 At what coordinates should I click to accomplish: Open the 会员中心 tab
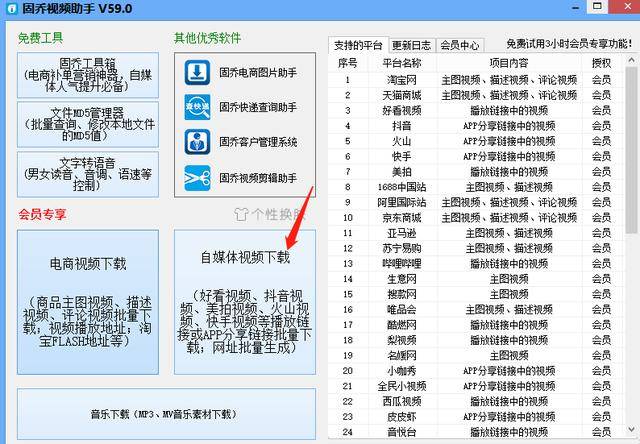tap(460, 46)
